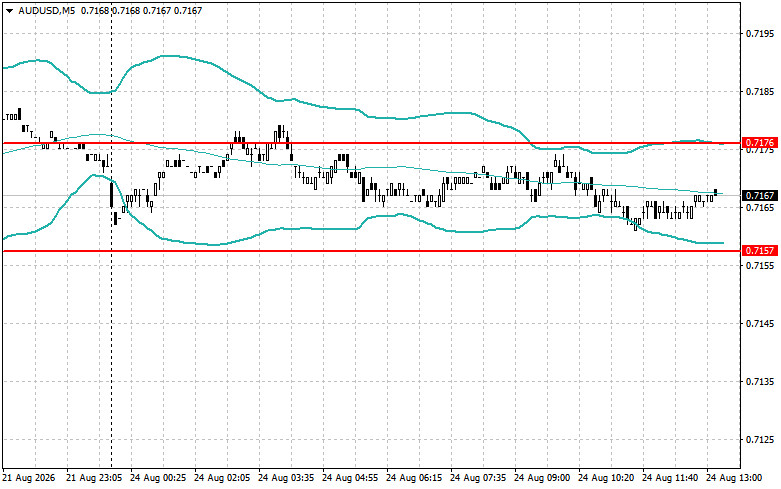Click the chart dropdown triangle beside AUDUSD,M5

[9, 10]
